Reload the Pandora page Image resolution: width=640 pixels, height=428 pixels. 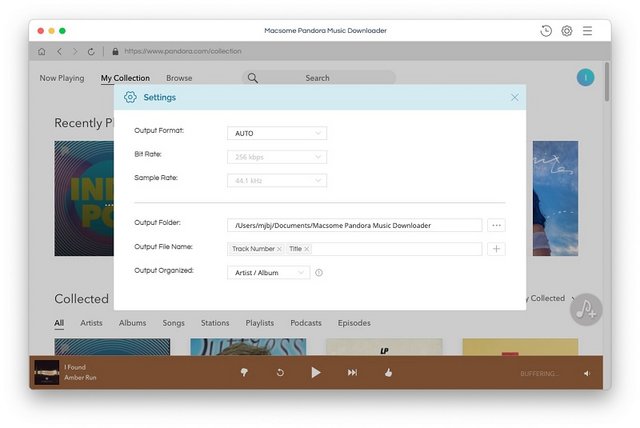coord(91,51)
